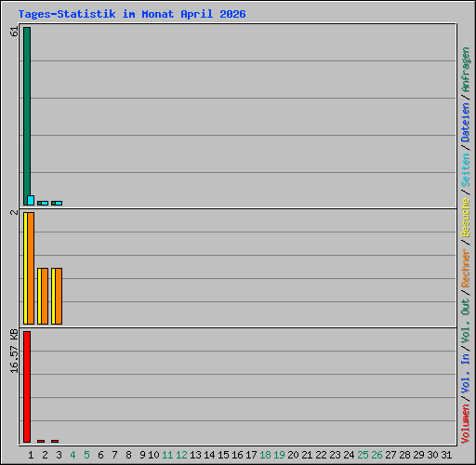This screenshot has width=476, height=465.
Task: Click green weekend day label '11'
Action: pos(167,455)
